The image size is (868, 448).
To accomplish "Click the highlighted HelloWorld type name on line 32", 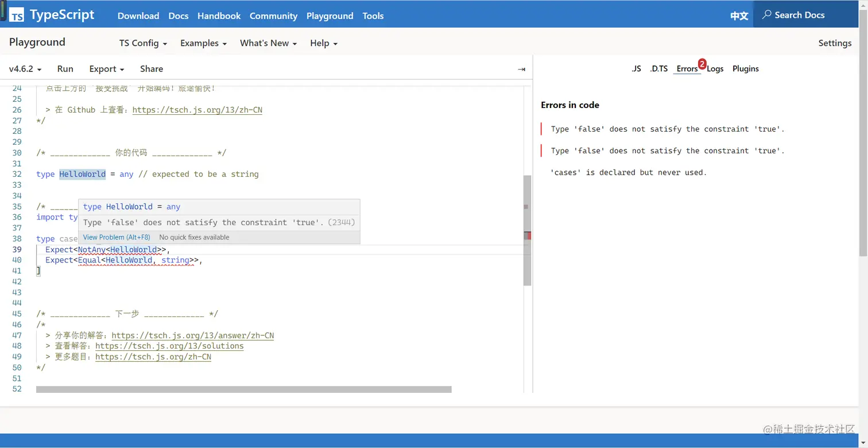I will click(x=83, y=174).
